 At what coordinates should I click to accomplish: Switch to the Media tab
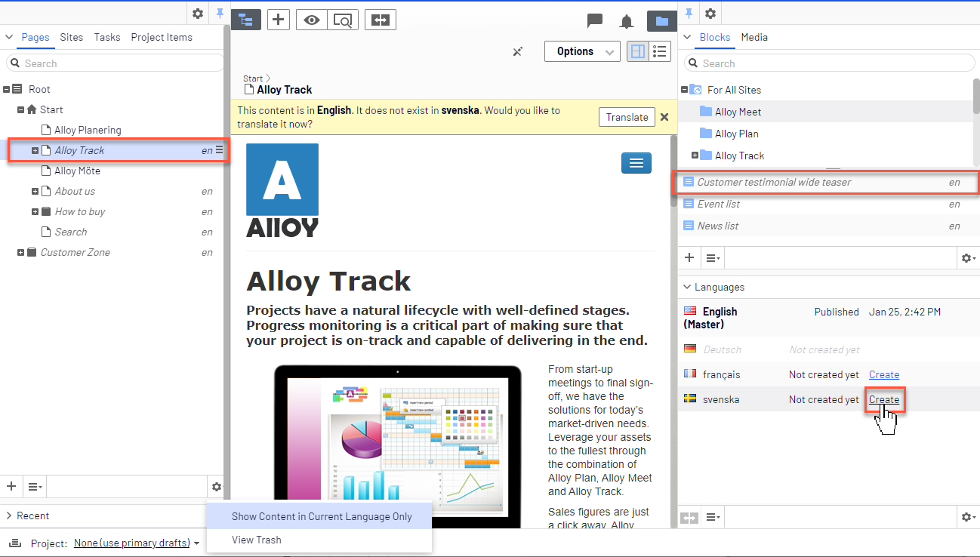point(754,37)
